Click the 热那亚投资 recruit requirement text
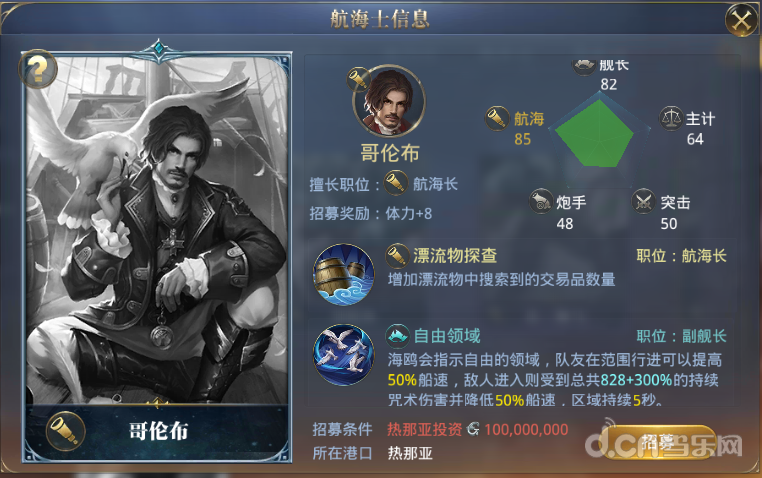Screen dimensions: 762x478 [424, 429]
